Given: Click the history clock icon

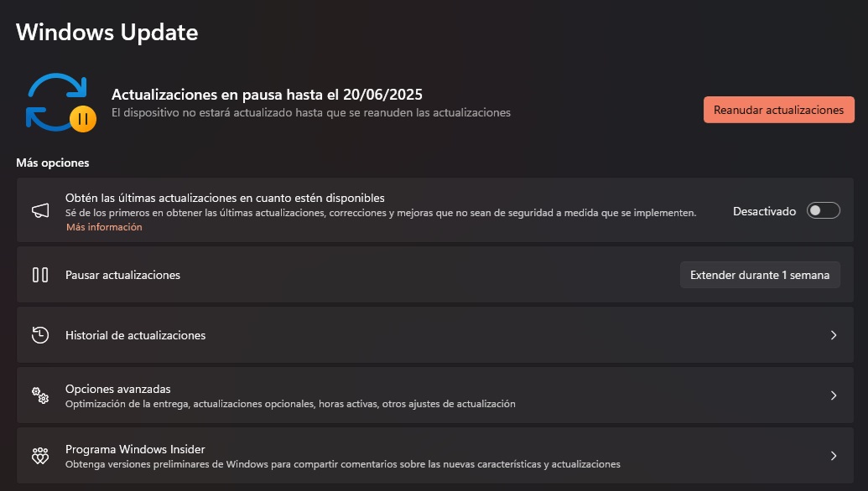Looking at the screenshot, I should pyautogui.click(x=40, y=335).
